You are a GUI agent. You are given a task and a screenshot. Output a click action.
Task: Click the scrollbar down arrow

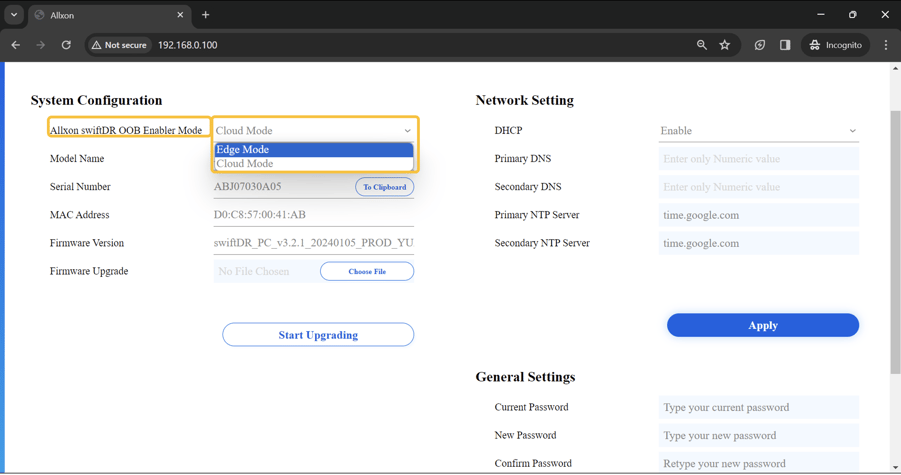click(x=895, y=468)
